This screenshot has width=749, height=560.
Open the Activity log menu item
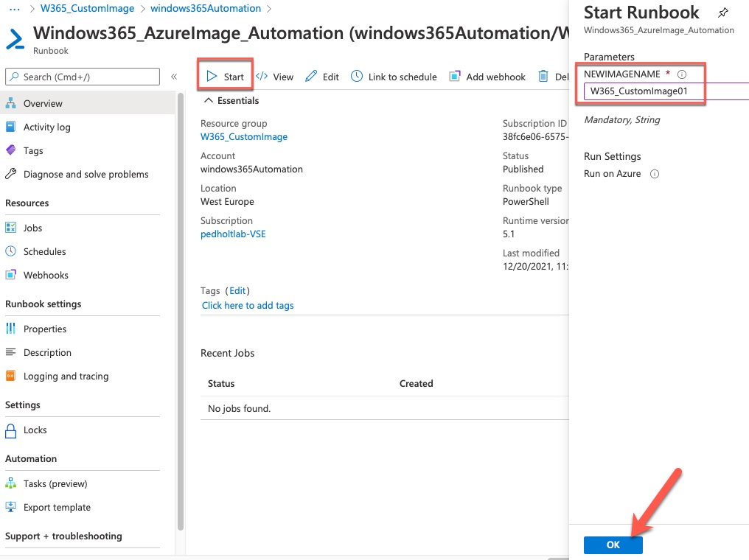pyautogui.click(x=88, y=127)
